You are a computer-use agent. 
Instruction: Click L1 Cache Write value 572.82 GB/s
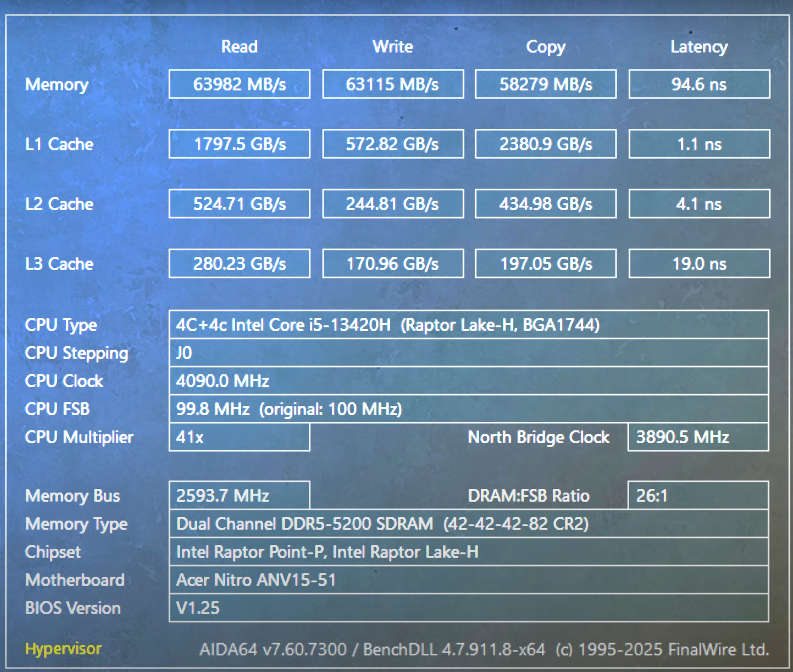tap(393, 144)
